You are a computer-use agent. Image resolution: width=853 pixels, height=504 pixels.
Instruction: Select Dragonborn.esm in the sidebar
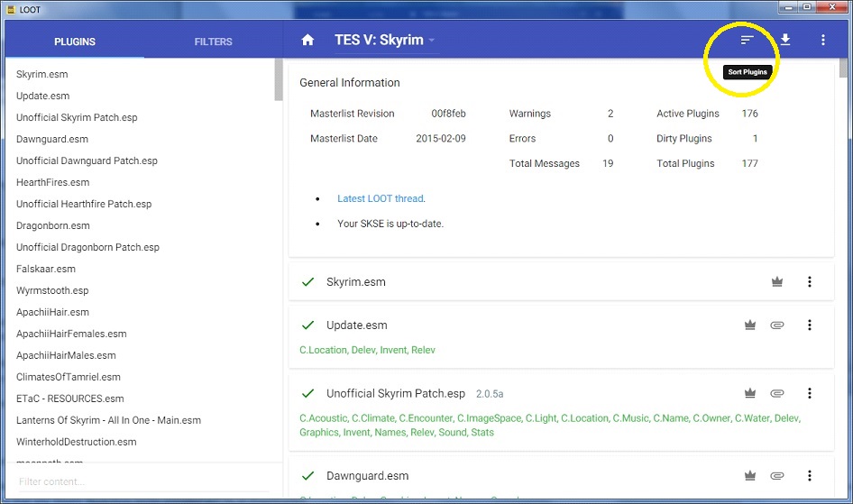click(x=53, y=225)
